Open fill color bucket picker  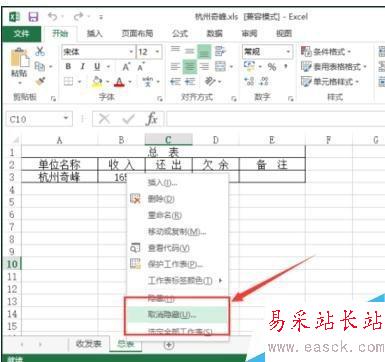pyautogui.click(x=97, y=81)
